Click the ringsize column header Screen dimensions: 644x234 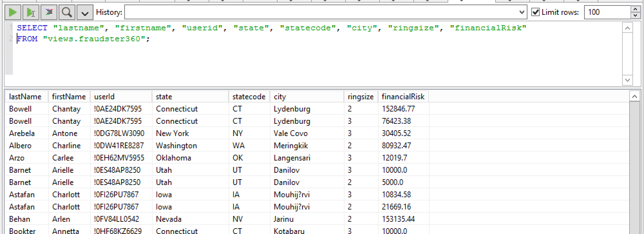[x=360, y=97]
